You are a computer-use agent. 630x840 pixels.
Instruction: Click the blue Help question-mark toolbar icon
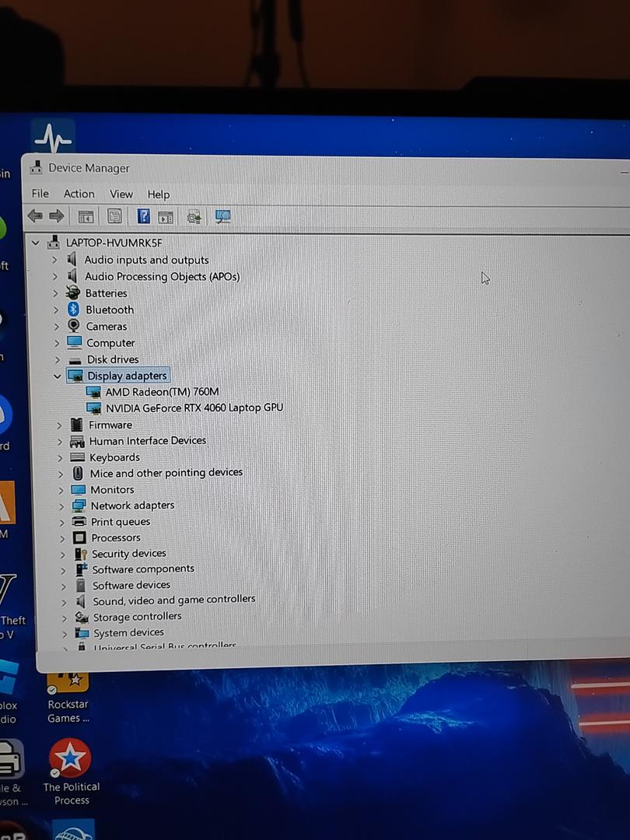[144, 216]
